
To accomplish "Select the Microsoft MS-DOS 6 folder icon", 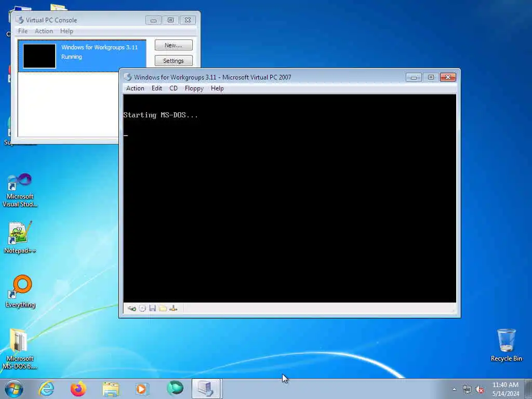I will coord(20,349).
